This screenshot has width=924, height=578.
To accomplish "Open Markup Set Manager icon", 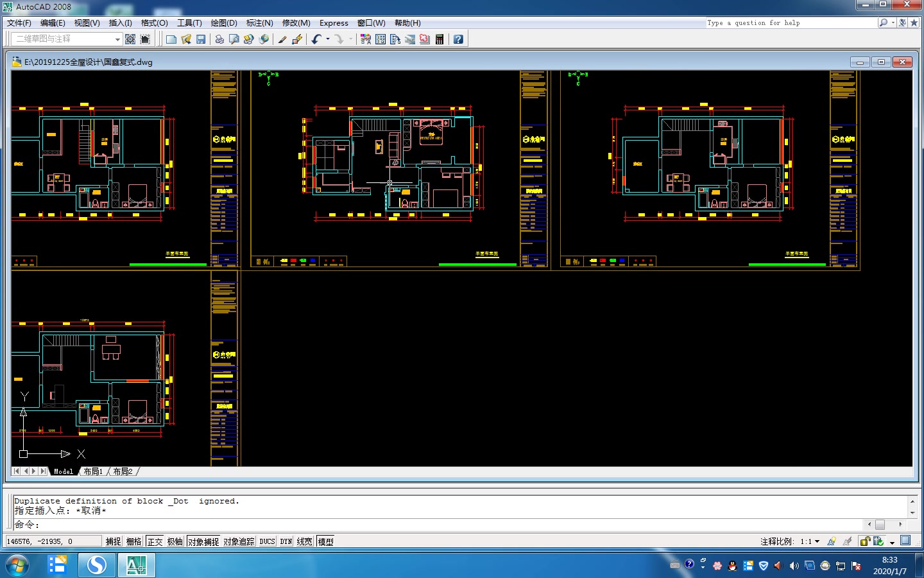I will point(425,39).
